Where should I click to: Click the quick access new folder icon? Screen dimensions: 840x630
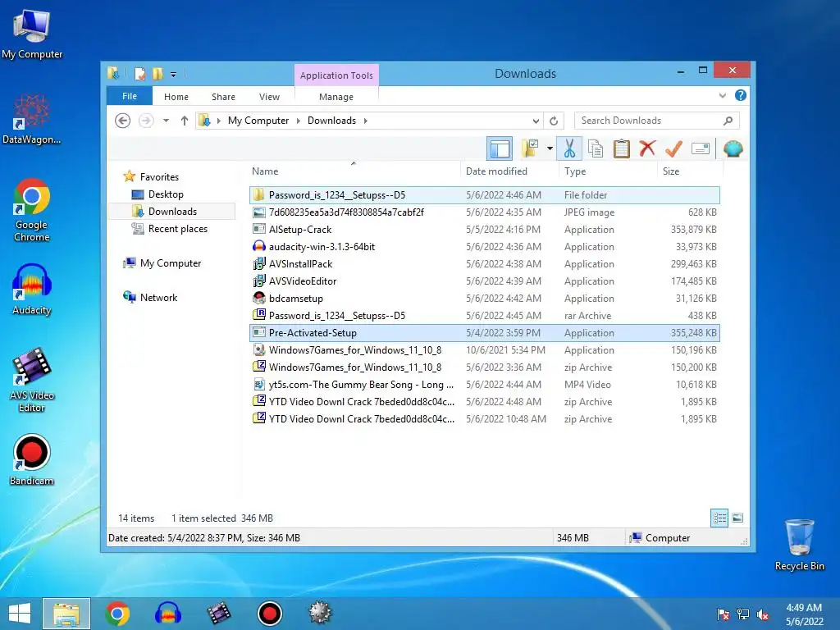[157, 73]
